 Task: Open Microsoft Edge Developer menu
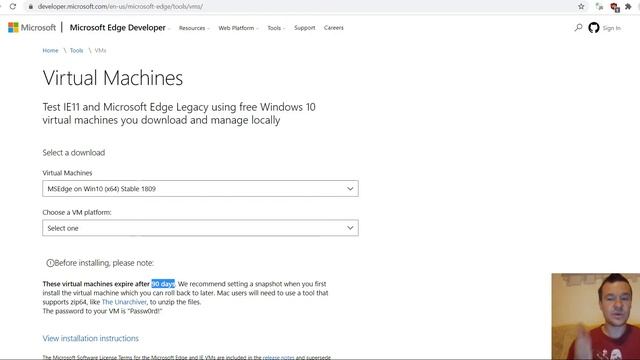tap(120, 28)
